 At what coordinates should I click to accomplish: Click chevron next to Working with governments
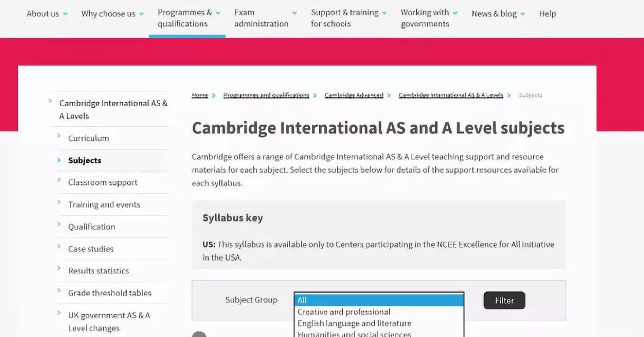click(x=455, y=13)
